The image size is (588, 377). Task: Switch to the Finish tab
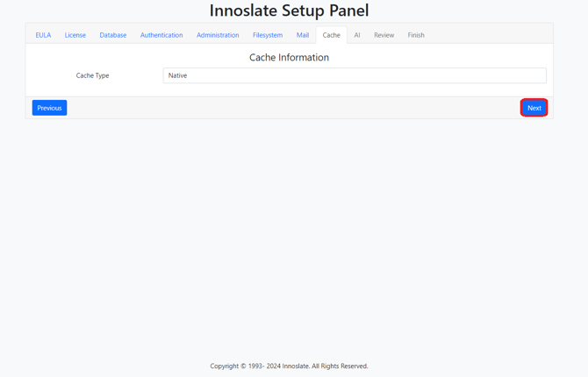point(416,35)
